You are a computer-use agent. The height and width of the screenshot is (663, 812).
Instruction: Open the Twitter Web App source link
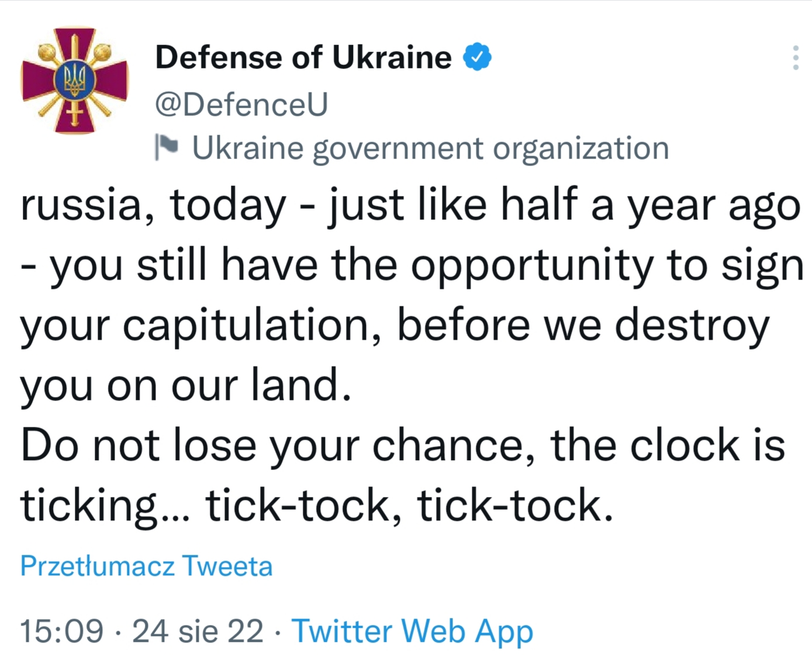coord(412,631)
